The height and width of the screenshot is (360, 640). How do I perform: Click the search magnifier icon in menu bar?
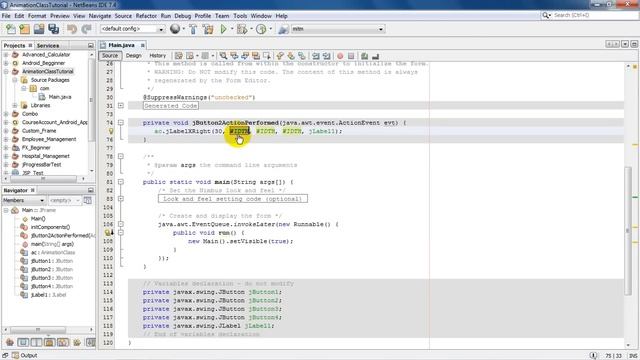546,15
